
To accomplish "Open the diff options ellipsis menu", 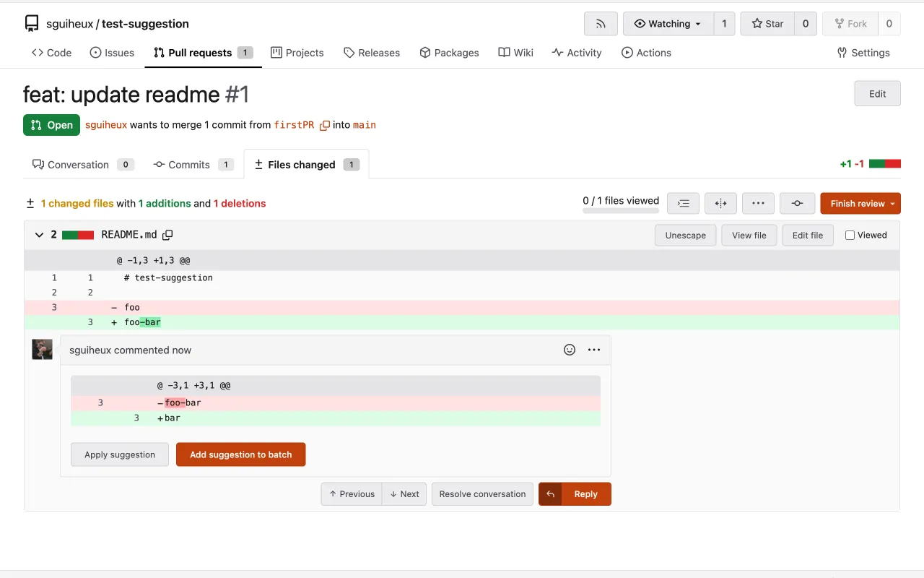I will point(758,204).
